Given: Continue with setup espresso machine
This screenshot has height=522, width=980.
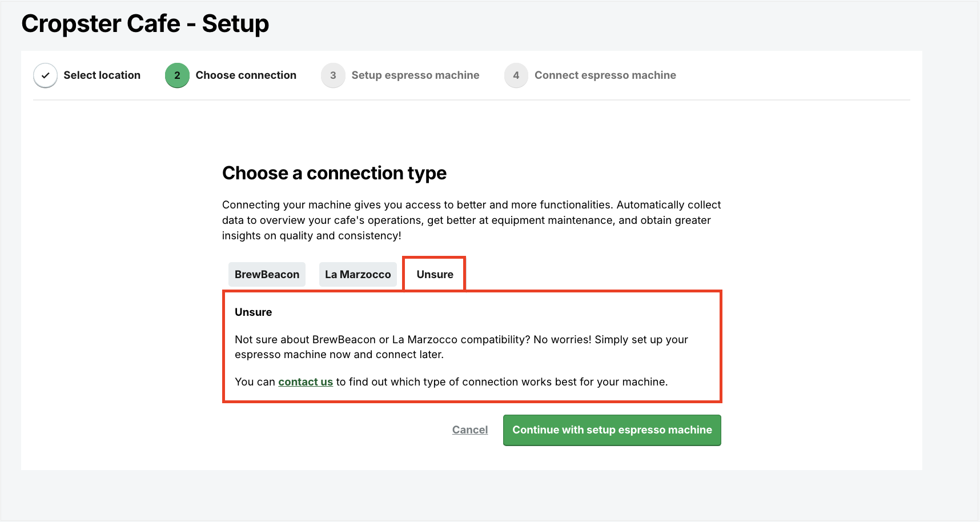Looking at the screenshot, I should point(612,430).
